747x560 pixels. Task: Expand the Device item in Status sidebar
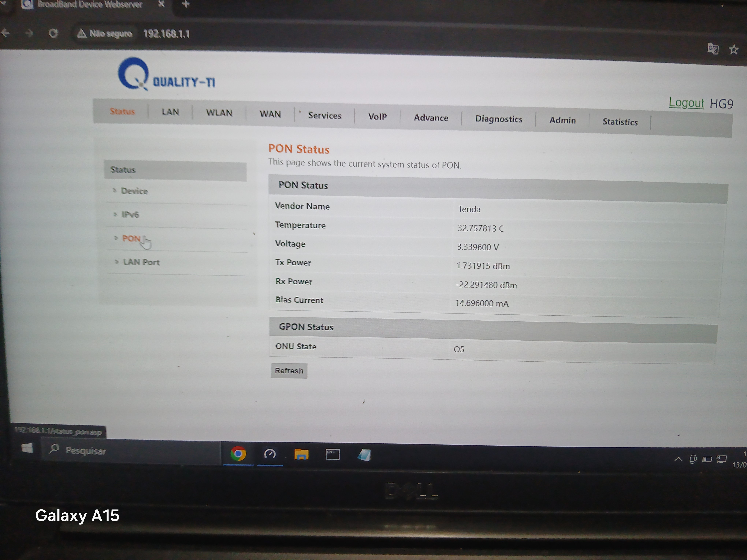134,191
